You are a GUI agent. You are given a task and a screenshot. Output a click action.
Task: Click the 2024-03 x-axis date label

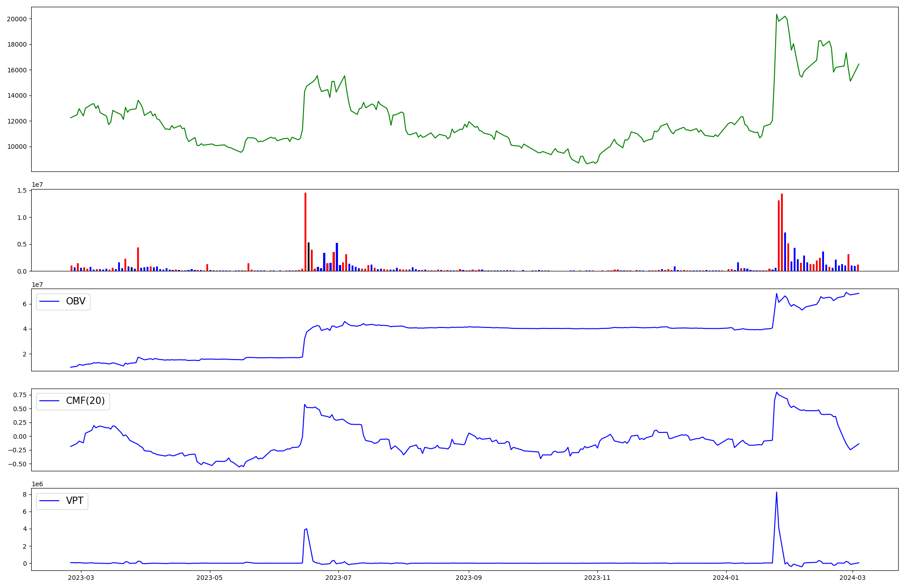click(853, 578)
